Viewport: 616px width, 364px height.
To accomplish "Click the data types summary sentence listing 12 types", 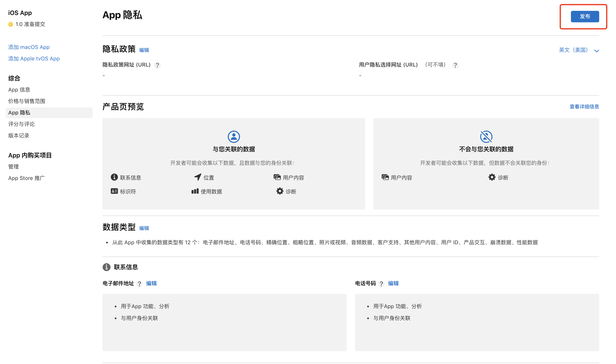I will (x=325, y=243).
